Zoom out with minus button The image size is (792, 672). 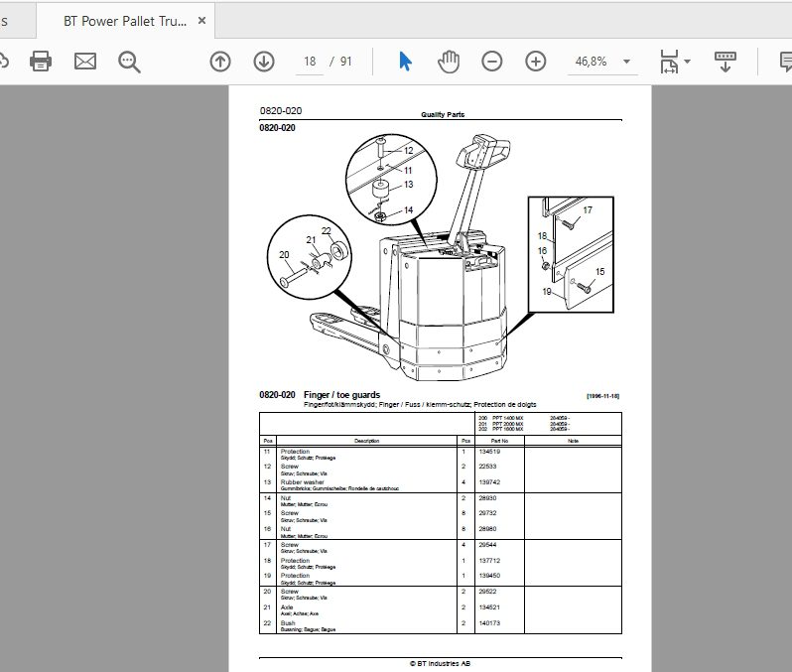pyautogui.click(x=492, y=62)
